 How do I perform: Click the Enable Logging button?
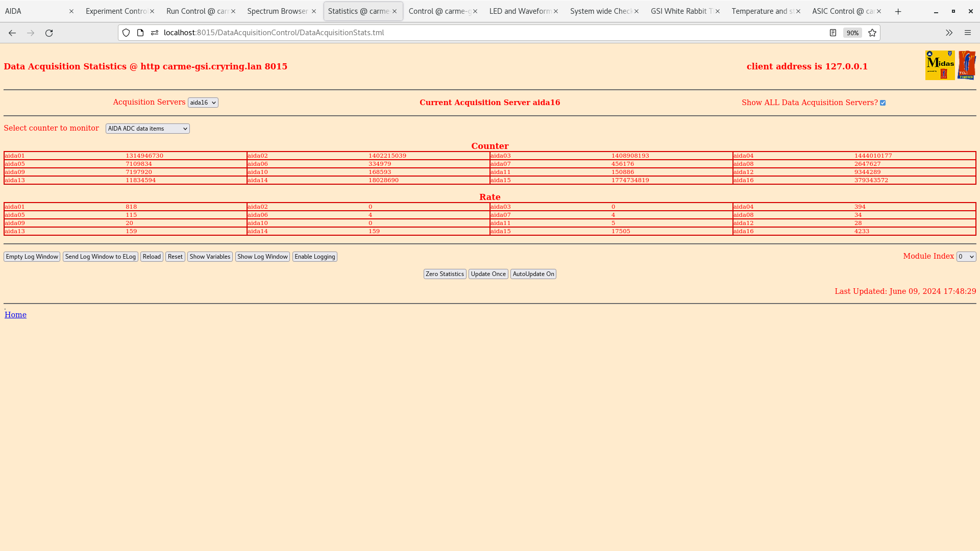click(x=314, y=256)
